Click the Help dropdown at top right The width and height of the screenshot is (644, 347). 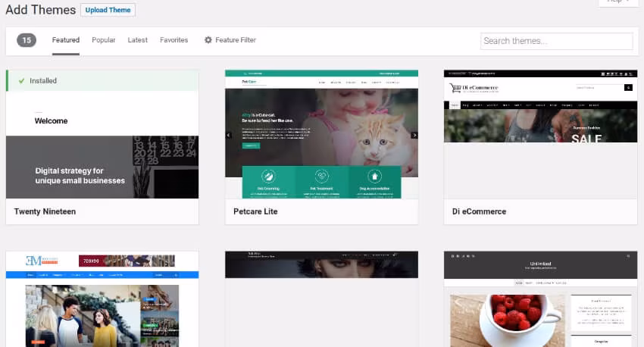tap(618, 2)
